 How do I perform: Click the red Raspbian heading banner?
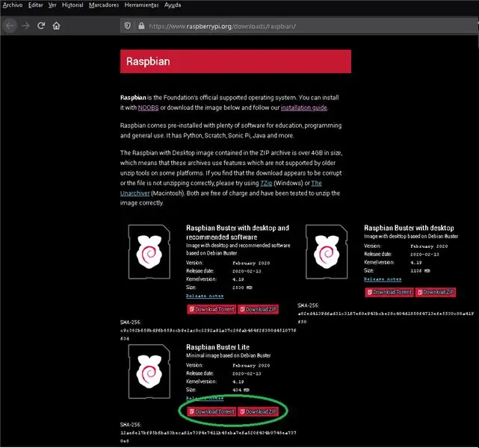tap(235, 61)
